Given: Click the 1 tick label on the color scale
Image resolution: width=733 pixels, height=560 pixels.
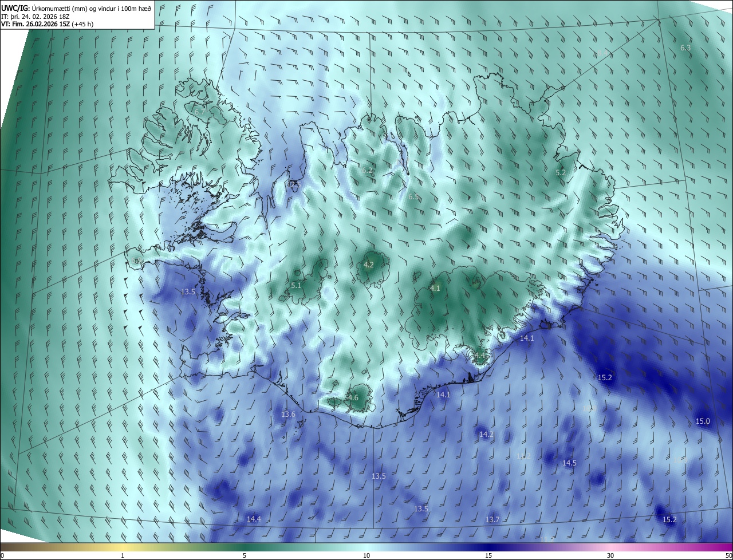Looking at the screenshot, I should 123,555.
